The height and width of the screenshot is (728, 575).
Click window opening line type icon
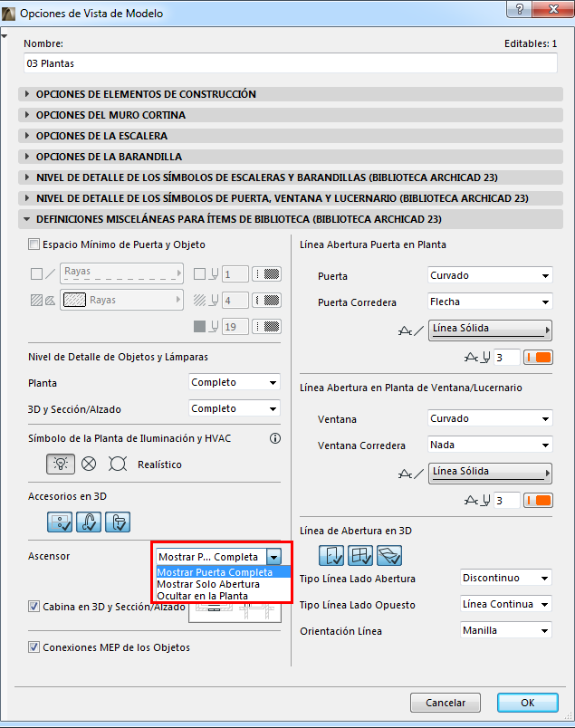pos(411,474)
